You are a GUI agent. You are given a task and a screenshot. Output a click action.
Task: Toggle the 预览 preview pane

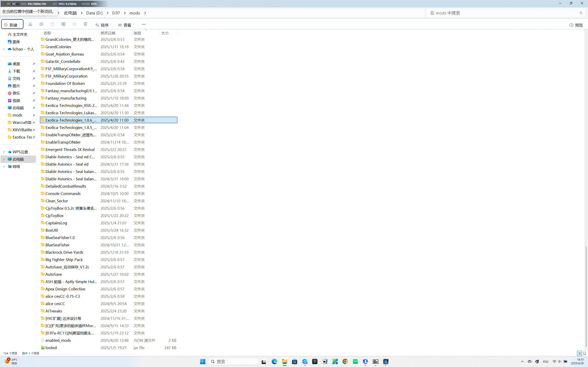(576, 25)
